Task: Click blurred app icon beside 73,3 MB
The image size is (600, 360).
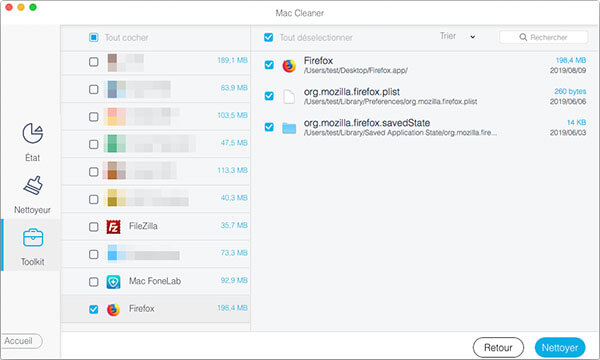Action: [x=116, y=253]
